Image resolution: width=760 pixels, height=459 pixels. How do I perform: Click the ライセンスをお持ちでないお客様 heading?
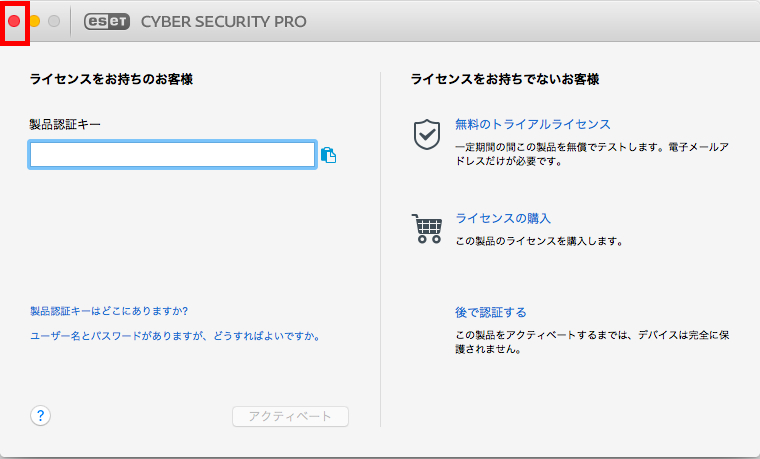[505, 79]
